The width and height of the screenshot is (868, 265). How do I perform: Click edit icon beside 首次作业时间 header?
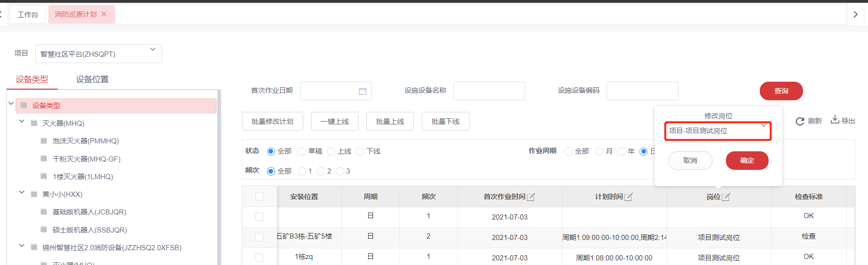click(531, 197)
